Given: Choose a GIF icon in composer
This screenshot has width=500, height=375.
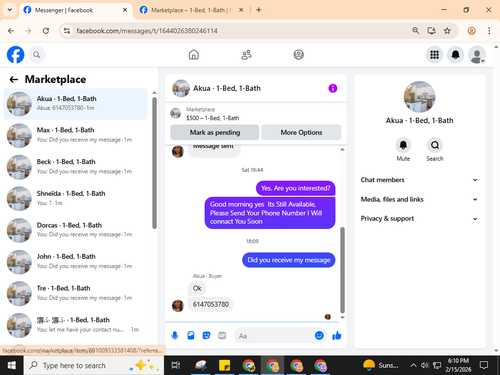Looking at the screenshot, I should (x=222, y=335).
